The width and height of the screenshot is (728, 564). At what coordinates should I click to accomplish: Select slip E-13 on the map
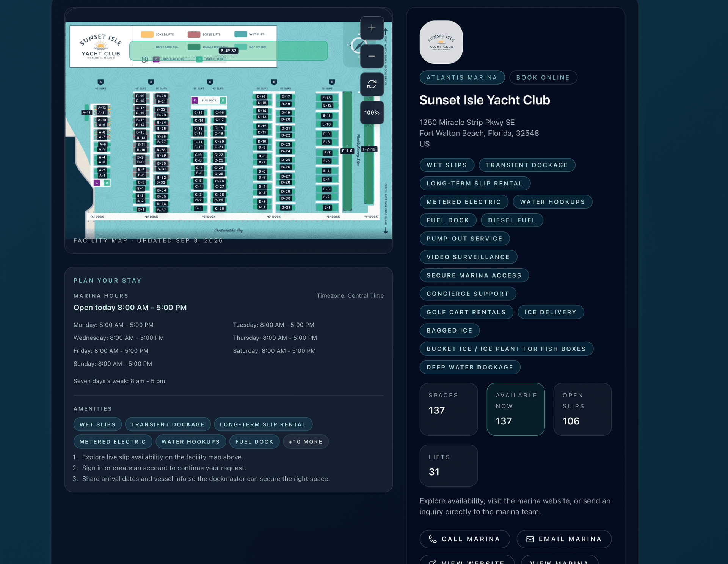[326, 98]
